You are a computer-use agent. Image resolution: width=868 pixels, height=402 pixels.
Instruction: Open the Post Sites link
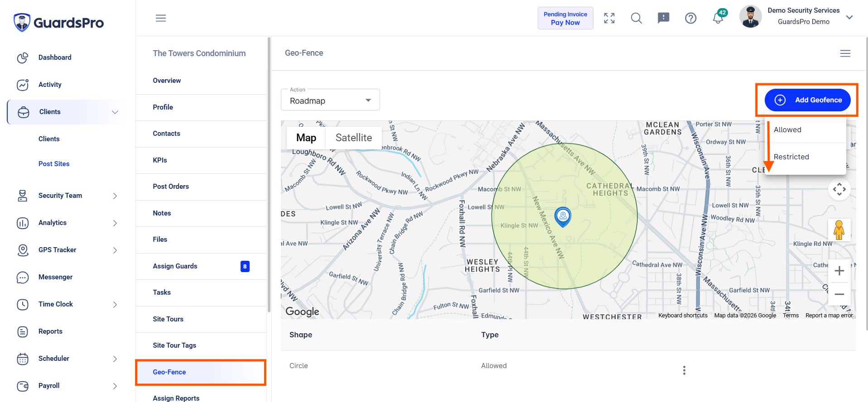[x=54, y=164]
